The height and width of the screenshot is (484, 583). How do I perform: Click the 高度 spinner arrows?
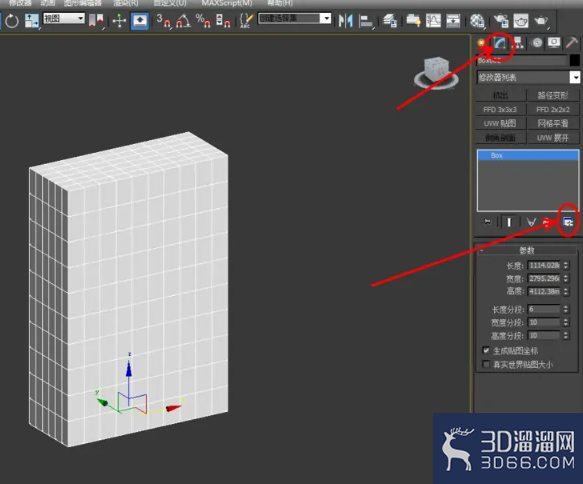pyautogui.click(x=566, y=291)
